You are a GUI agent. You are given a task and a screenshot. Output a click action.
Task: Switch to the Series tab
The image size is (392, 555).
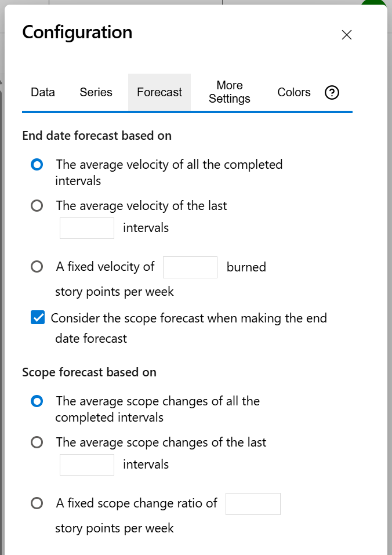(x=96, y=92)
